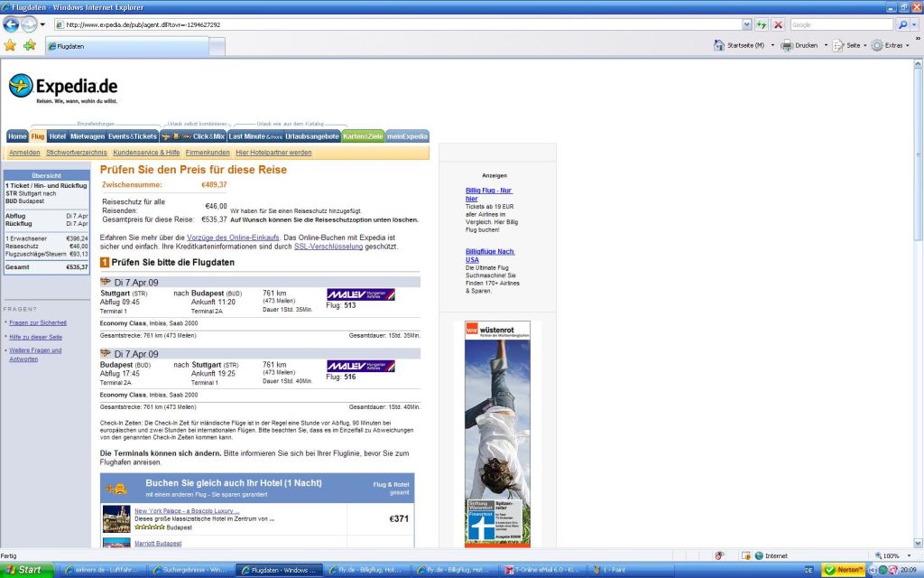Image resolution: width=924 pixels, height=578 pixels.
Task: Open the recent pages dropdown beside the Forward button
Action: pyautogui.click(x=42, y=24)
